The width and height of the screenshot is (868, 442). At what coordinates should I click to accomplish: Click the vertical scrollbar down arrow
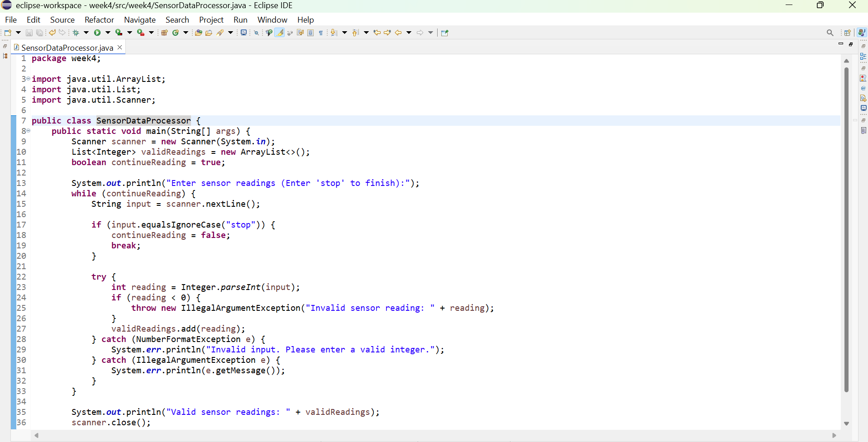tap(846, 424)
